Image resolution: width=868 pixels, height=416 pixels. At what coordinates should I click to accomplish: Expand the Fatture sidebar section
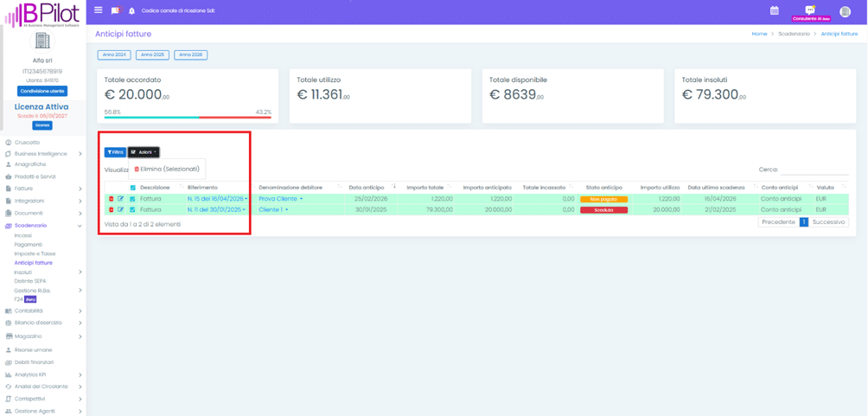pyautogui.click(x=43, y=189)
